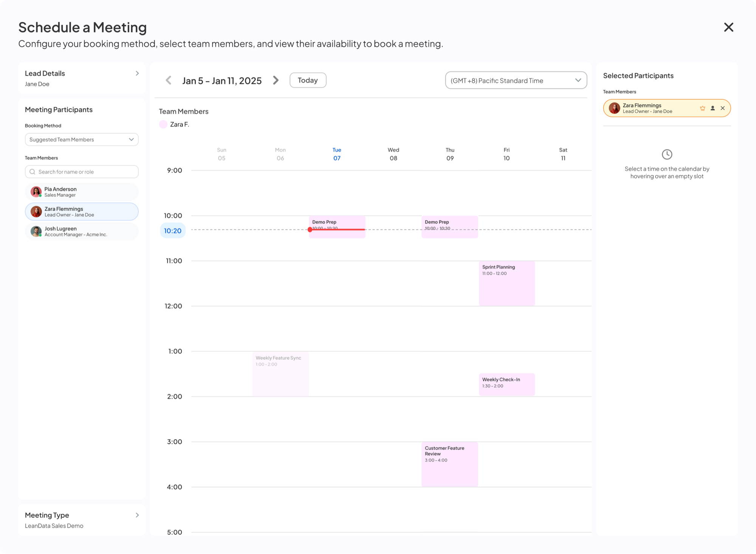This screenshot has width=756, height=554.
Task: Click Josh Lugreen's avatar
Action: click(x=36, y=231)
